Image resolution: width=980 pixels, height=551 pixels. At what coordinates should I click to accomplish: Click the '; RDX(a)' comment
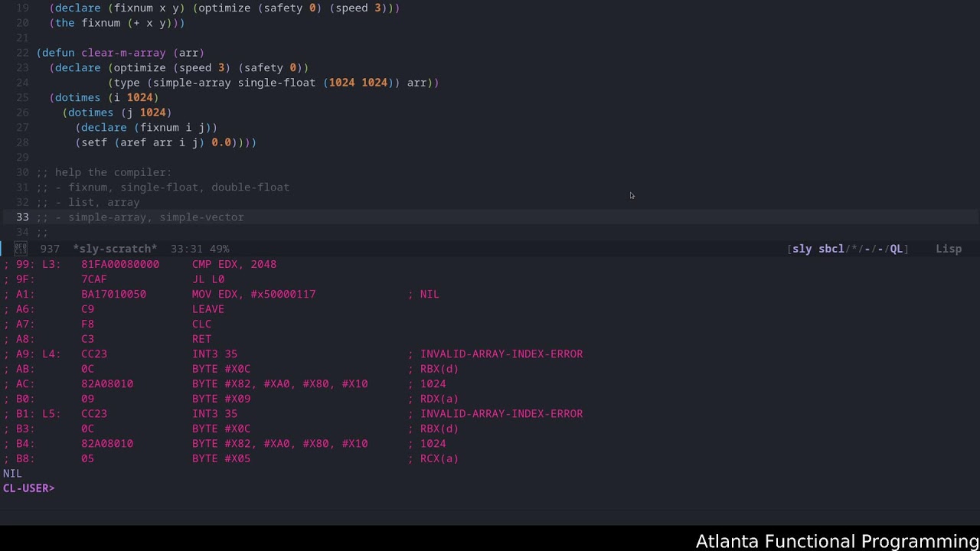tap(433, 399)
